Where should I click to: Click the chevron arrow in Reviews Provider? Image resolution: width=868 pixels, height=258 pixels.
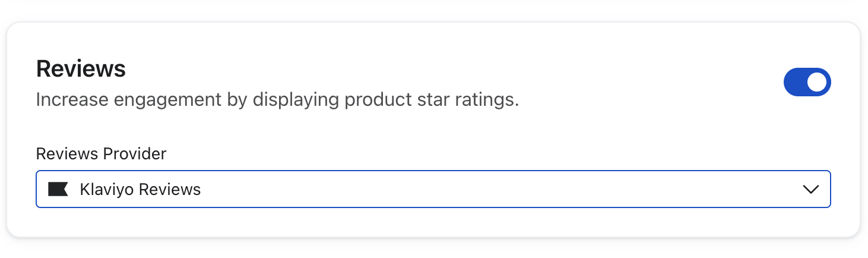coord(810,190)
